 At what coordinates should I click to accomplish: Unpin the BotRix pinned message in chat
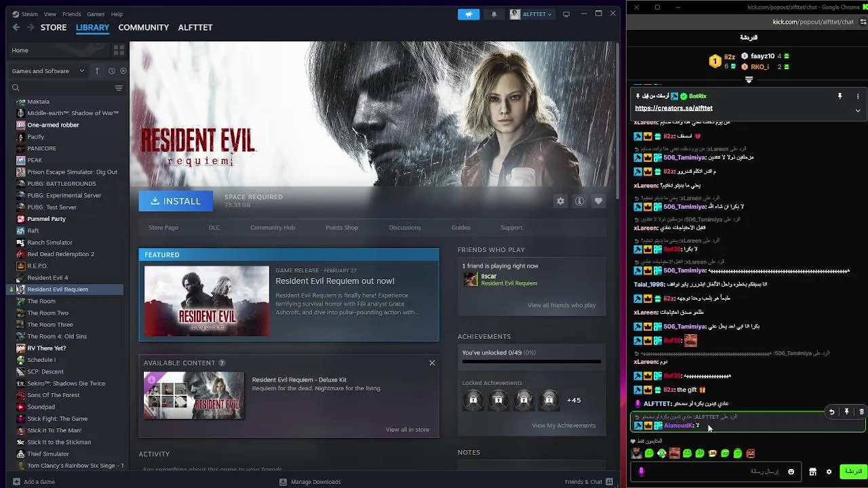(x=840, y=96)
